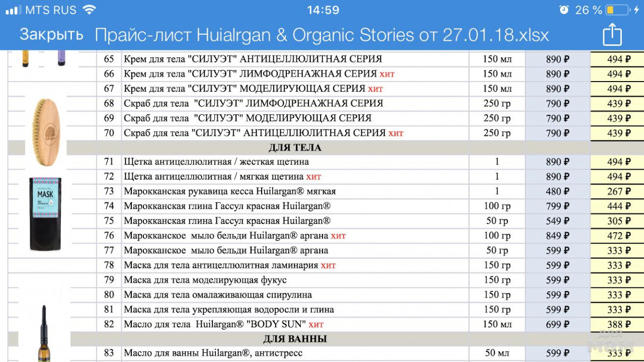Tap the Share icon in header
Viewport: 644px width, 362px height.
[612, 35]
